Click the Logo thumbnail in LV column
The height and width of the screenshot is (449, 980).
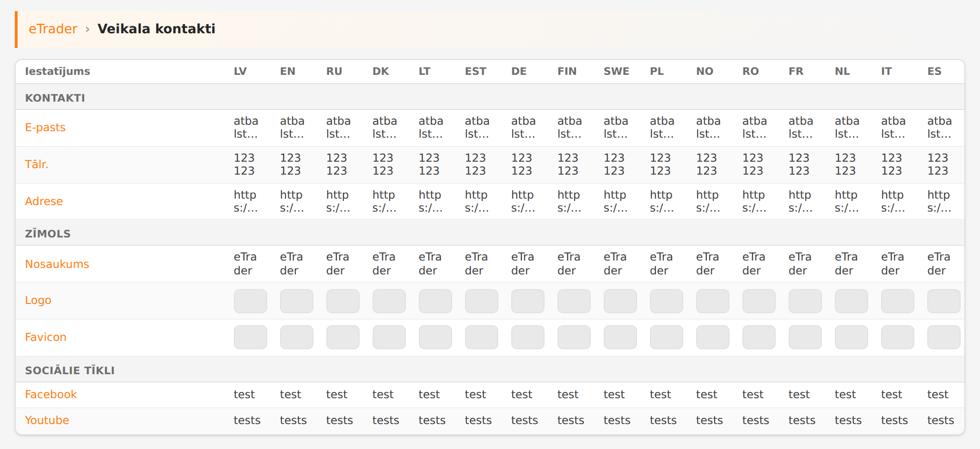tap(251, 301)
